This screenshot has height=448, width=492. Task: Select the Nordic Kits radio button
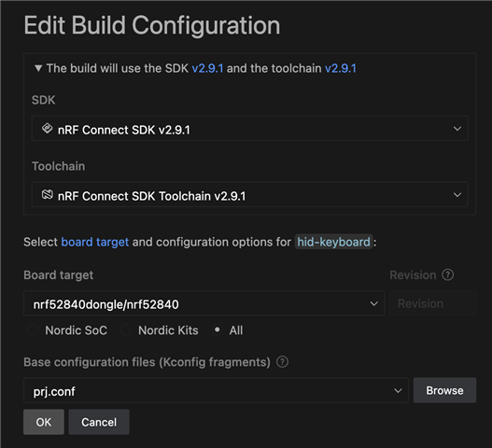pyautogui.click(x=126, y=329)
